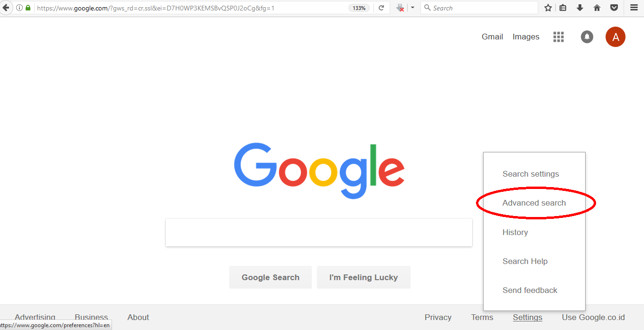Open the Firefox hamburger menu
This screenshot has height=330, width=644.
(x=634, y=8)
